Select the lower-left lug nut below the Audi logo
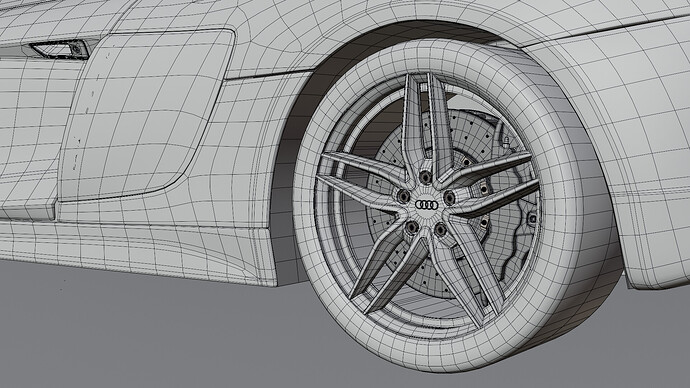Viewport: 690px width, 388px height. tap(412, 227)
